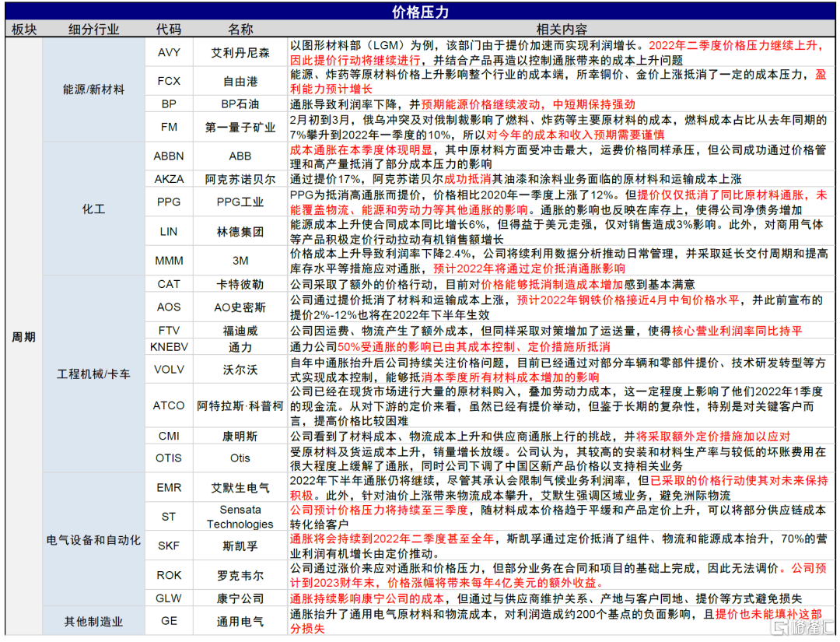Select the "板块" column header

(24, 30)
